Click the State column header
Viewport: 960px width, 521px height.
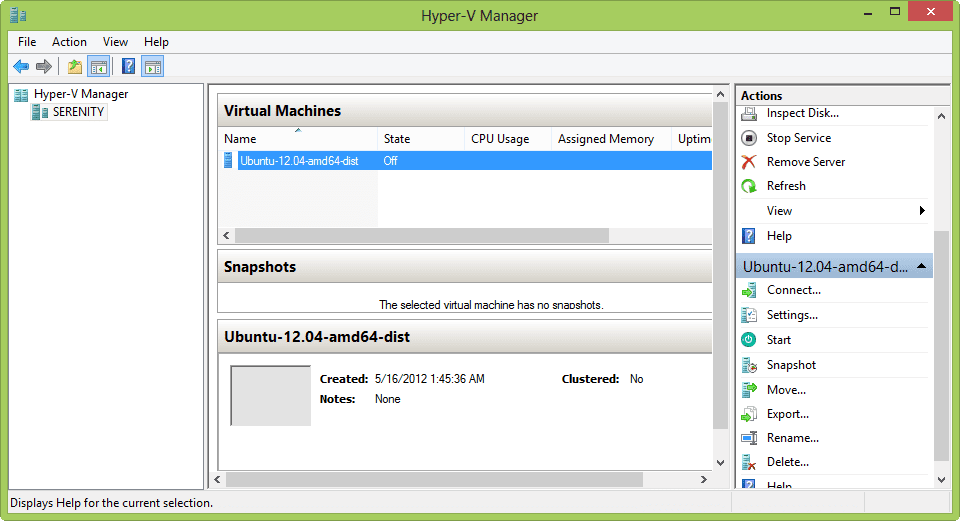coord(421,139)
